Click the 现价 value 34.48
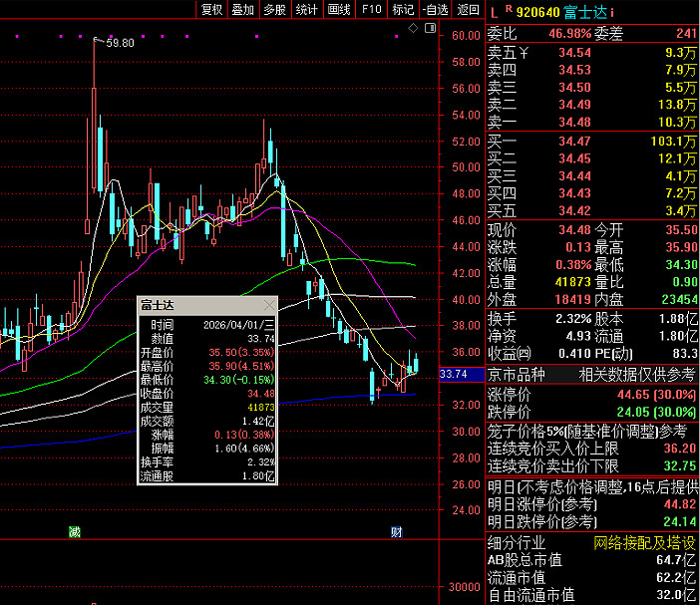 coord(574,230)
